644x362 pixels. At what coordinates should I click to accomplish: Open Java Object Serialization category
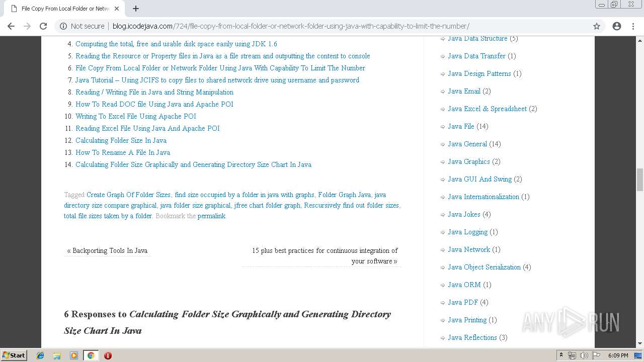point(484,267)
